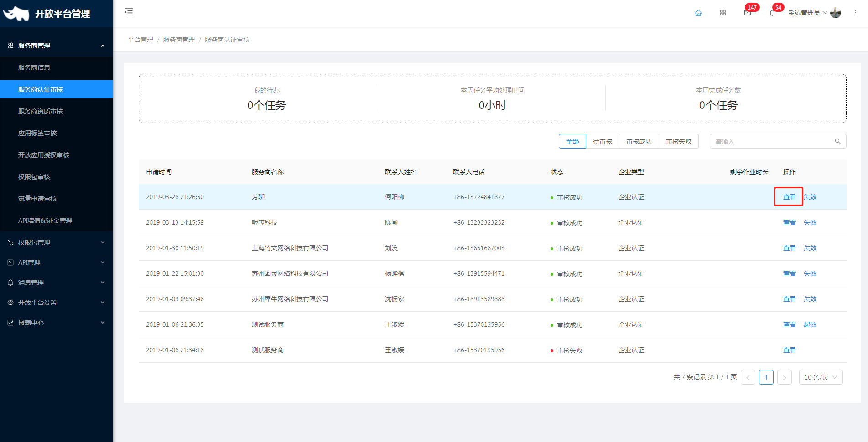
Task: Click the 服务商管理 menu icon
Action: 10,46
